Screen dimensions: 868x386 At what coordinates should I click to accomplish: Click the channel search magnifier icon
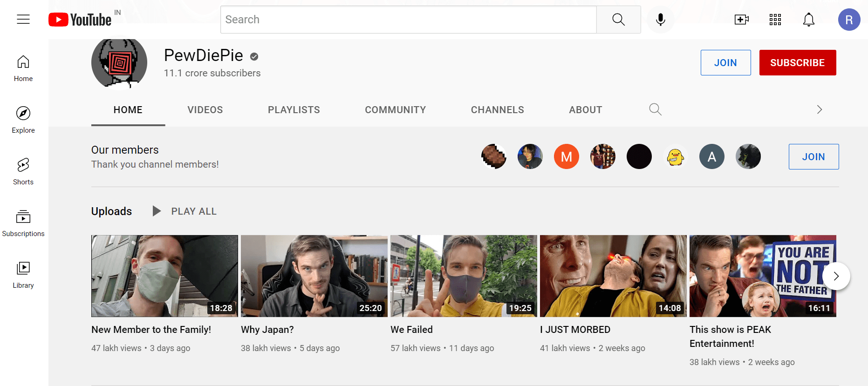(655, 109)
